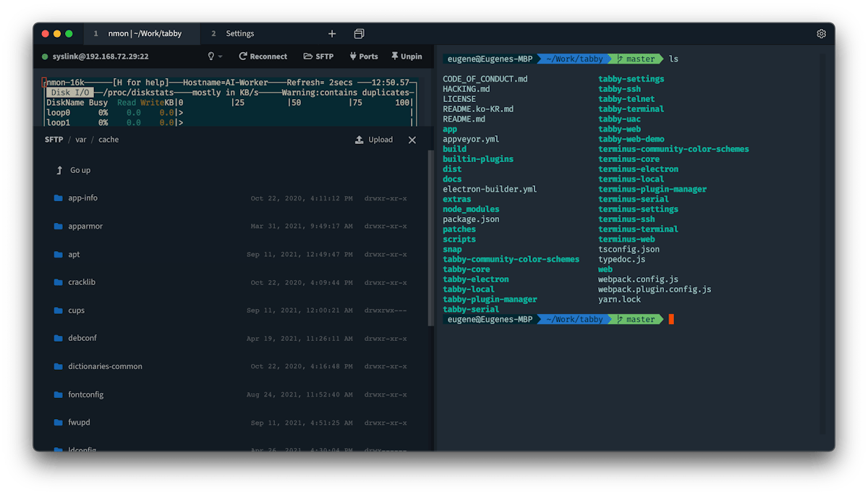
Task: Click folder icon for fontconfig
Action: coord(59,394)
